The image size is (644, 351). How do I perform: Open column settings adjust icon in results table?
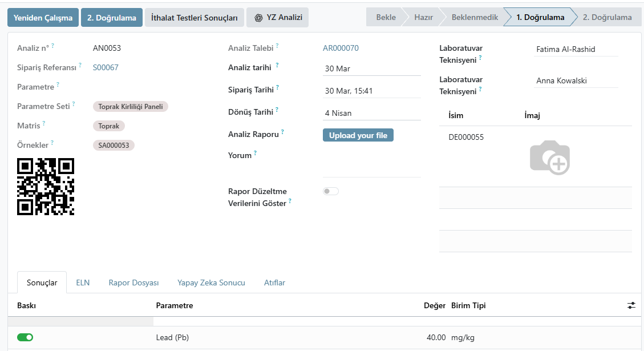631,305
